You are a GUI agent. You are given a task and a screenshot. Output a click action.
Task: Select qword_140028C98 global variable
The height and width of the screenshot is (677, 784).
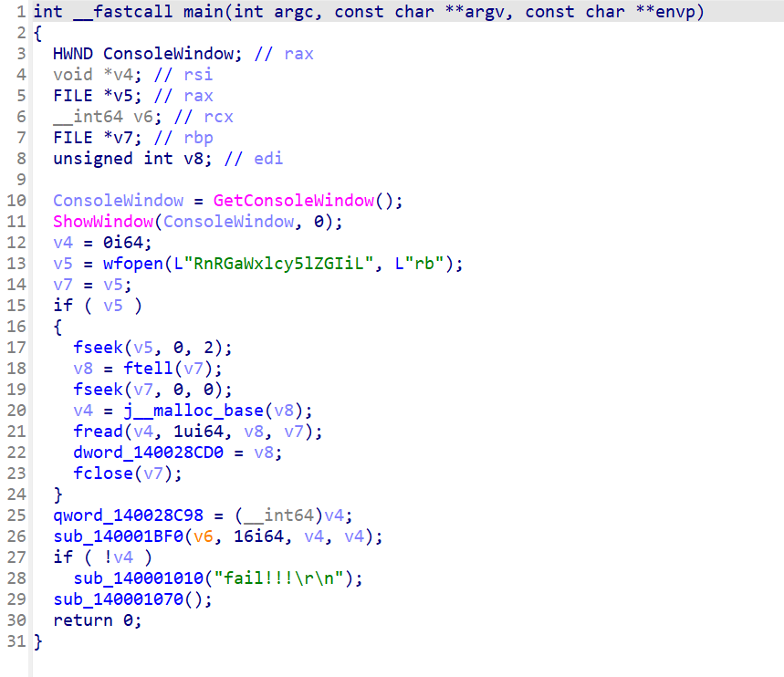[129, 516]
